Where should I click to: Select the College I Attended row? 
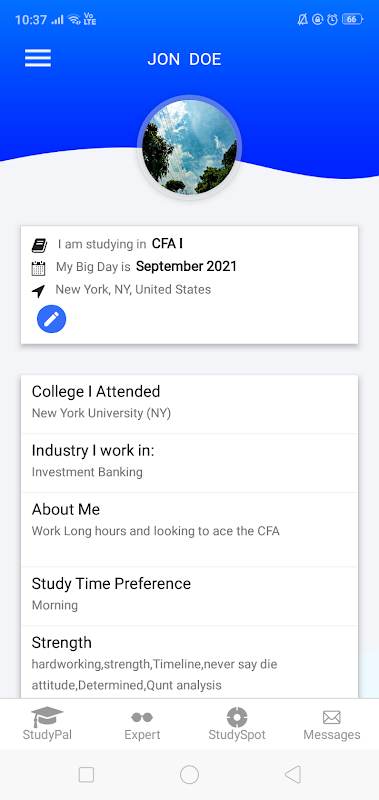(x=189, y=404)
